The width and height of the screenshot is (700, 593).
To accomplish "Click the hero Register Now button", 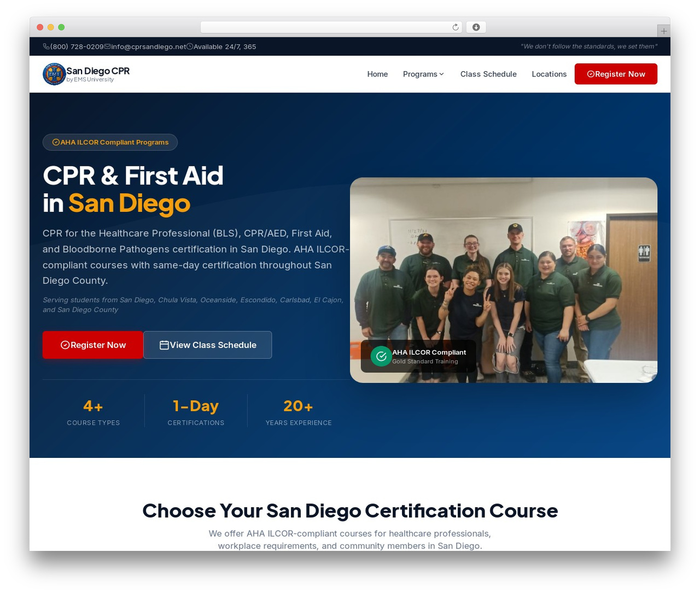I will [93, 345].
